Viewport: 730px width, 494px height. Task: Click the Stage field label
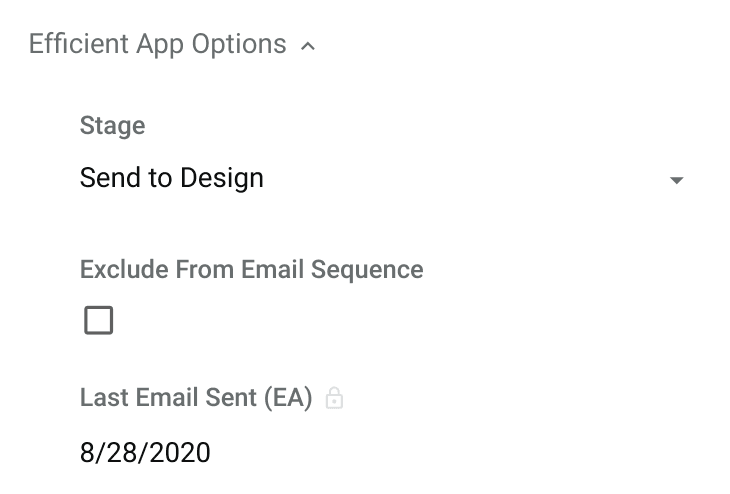pyautogui.click(x=113, y=126)
